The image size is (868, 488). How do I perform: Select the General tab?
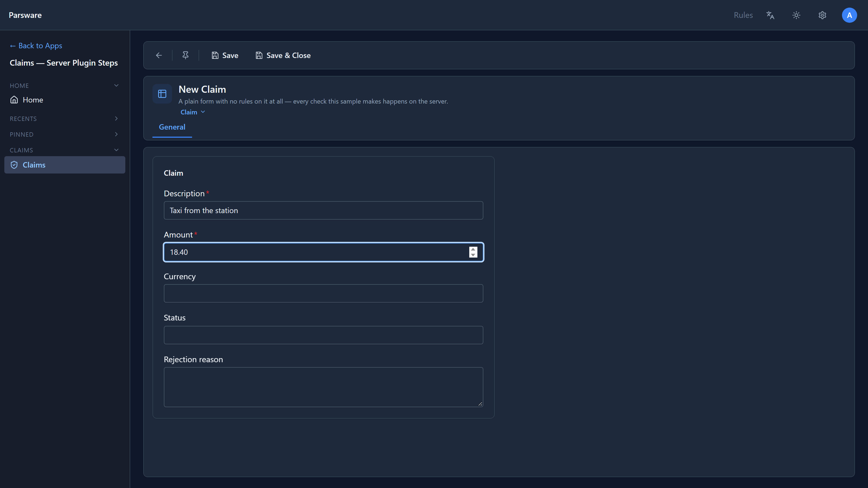[x=172, y=127]
